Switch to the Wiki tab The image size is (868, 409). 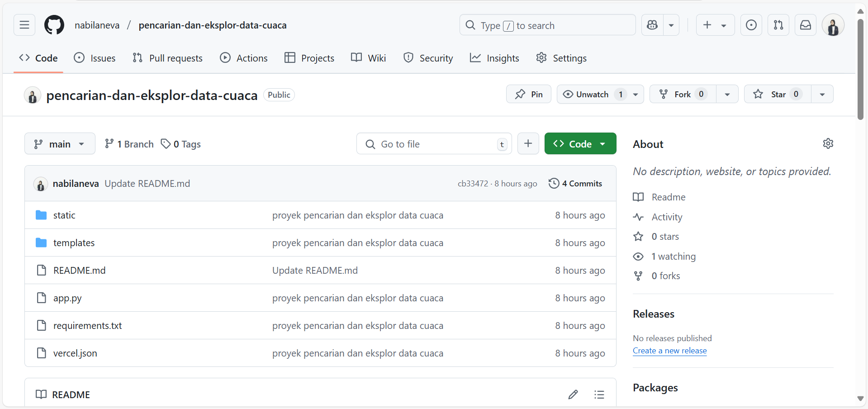pyautogui.click(x=369, y=58)
